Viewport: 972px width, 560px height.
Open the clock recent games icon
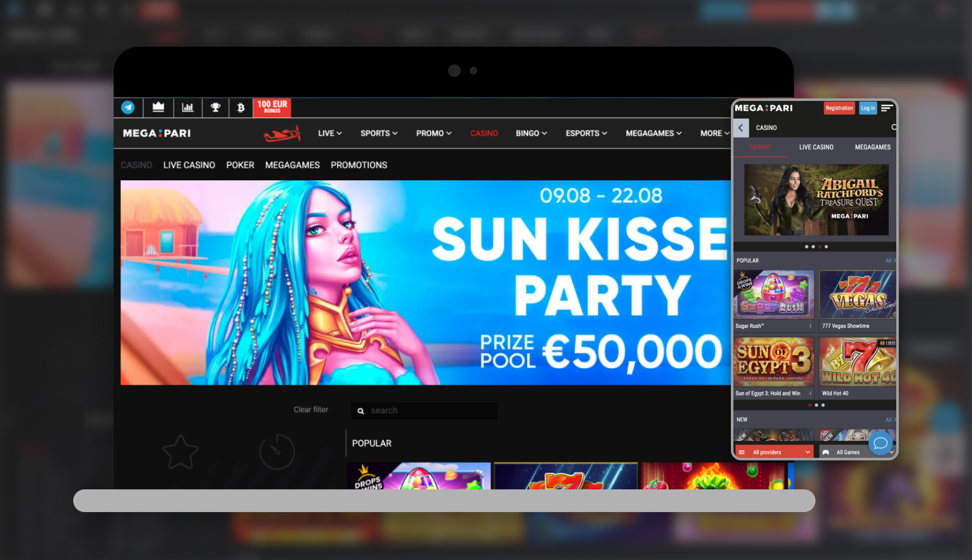(277, 452)
